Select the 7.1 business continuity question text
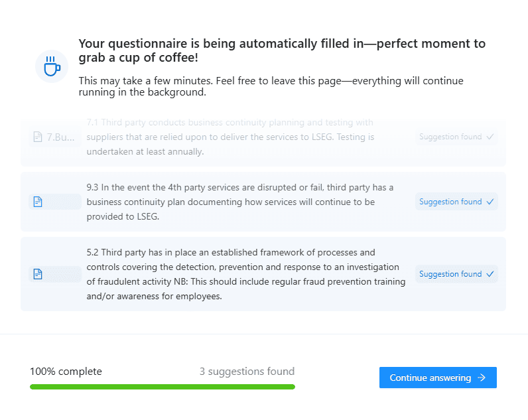The image size is (528, 420). [230, 137]
